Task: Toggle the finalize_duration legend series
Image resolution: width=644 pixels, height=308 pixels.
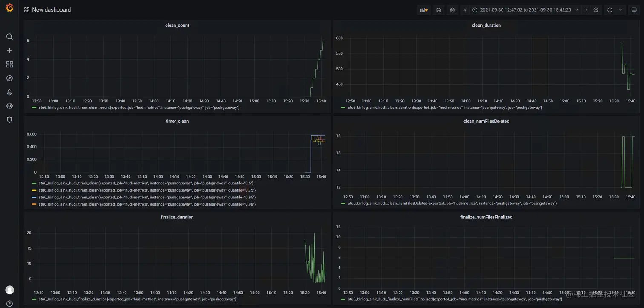Action: point(137,299)
